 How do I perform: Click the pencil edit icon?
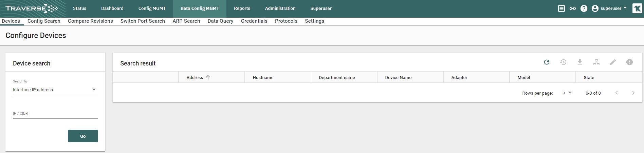point(613,62)
